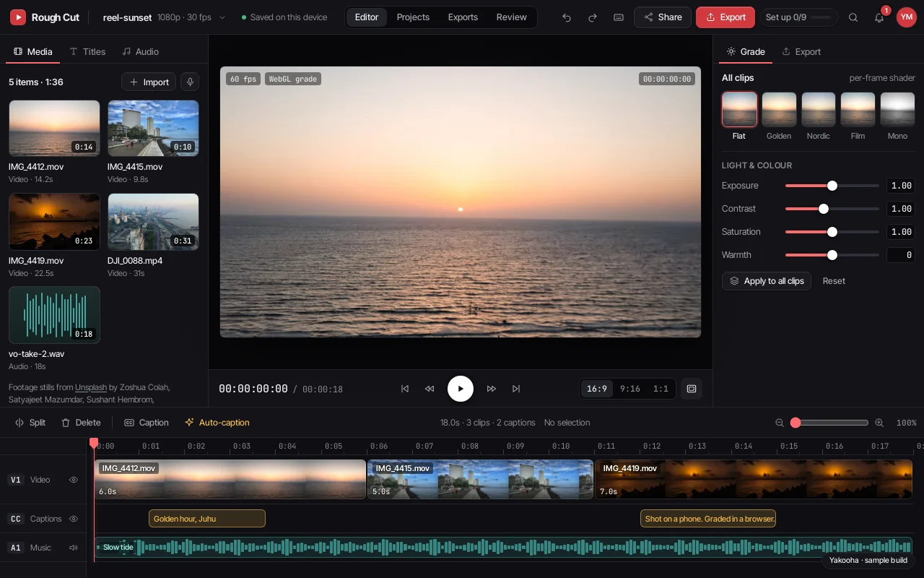
Task: Open keyboard shortcuts icon in header
Action: coord(619,17)
